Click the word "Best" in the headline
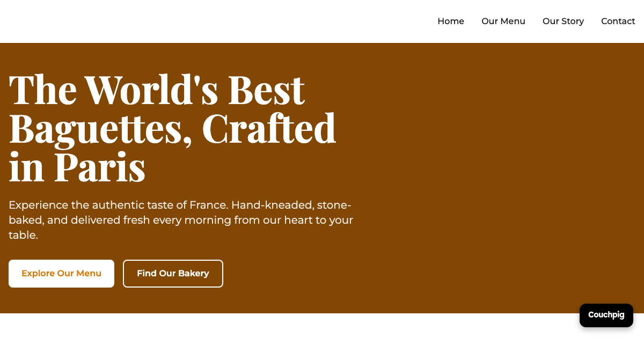 tap(266, 89)
